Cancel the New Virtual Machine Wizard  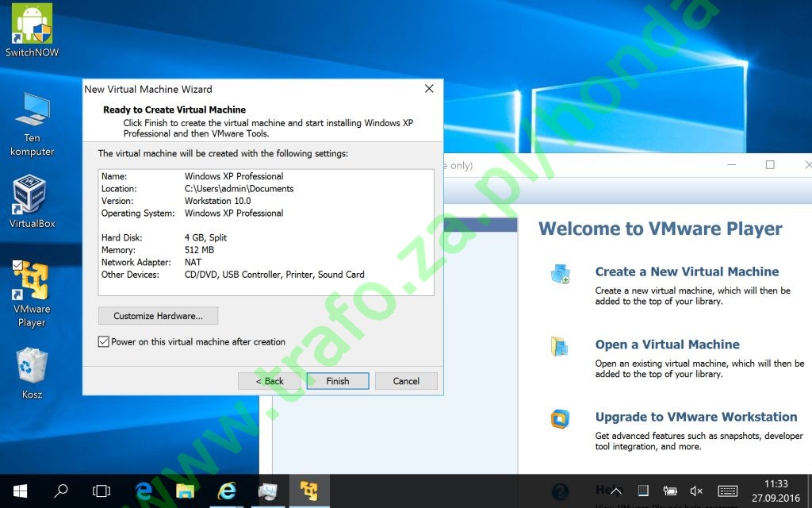(x=406, y=381)
